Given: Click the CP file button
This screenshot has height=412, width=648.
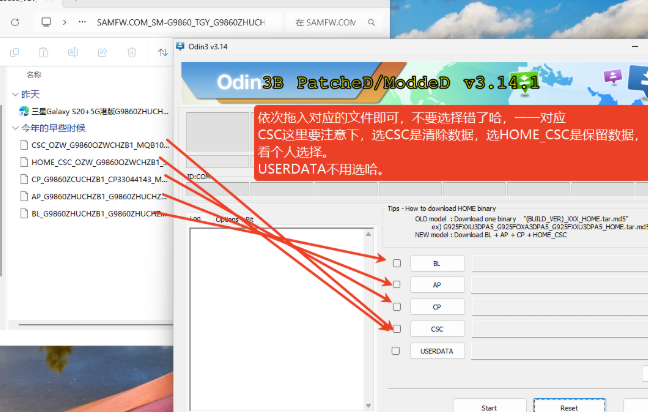Looking at the screenshot, I should coord(437,307).
